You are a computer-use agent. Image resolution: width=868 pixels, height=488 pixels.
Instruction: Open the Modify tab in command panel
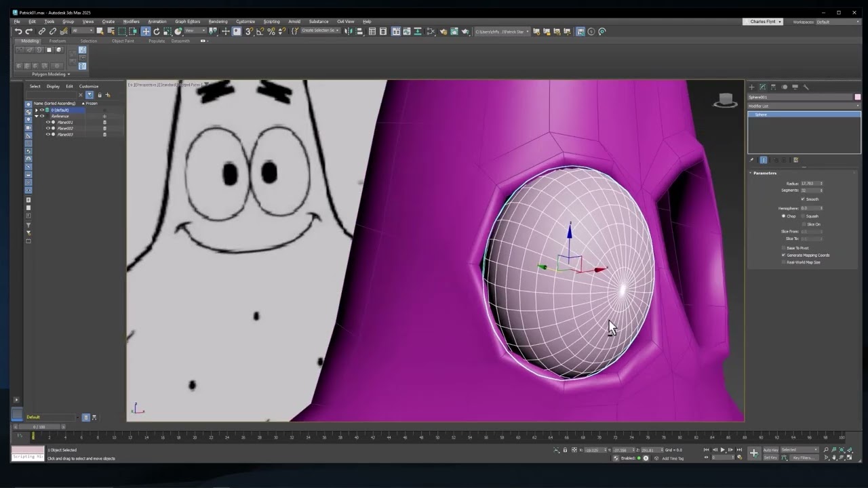click(x=763, y=87)
